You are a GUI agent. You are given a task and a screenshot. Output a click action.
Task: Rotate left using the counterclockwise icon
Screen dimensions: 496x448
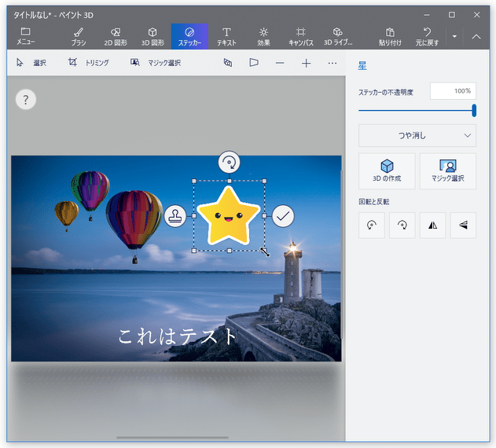[x=371, y=226]
